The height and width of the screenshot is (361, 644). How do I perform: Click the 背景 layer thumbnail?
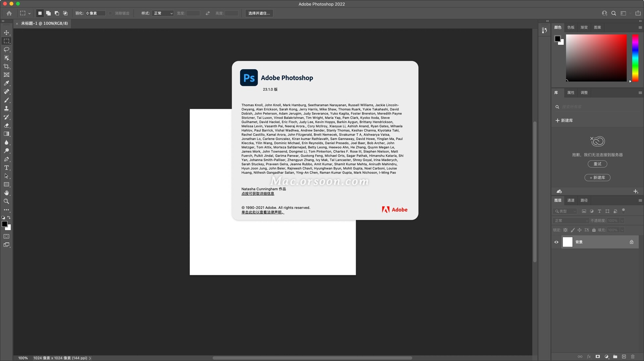click(x=568, y=242)
